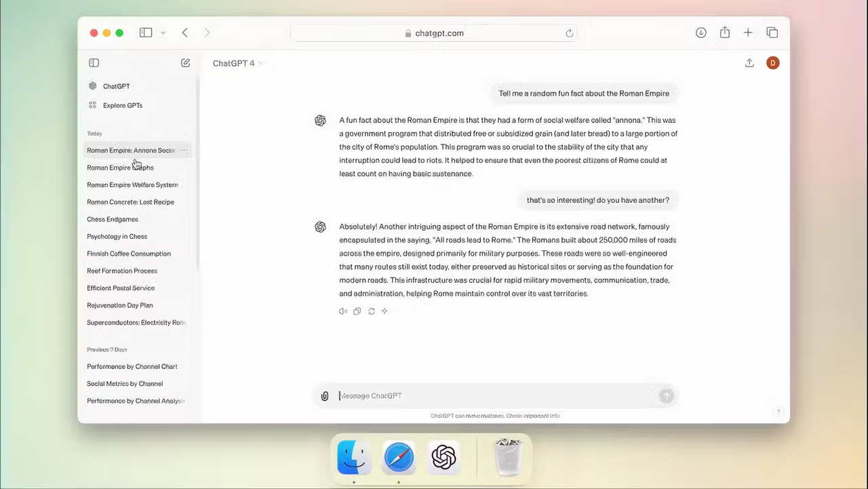Expand the Safari sidebar options chevron
The width and height of the screenshot is (868, 489).
point(163,33)
